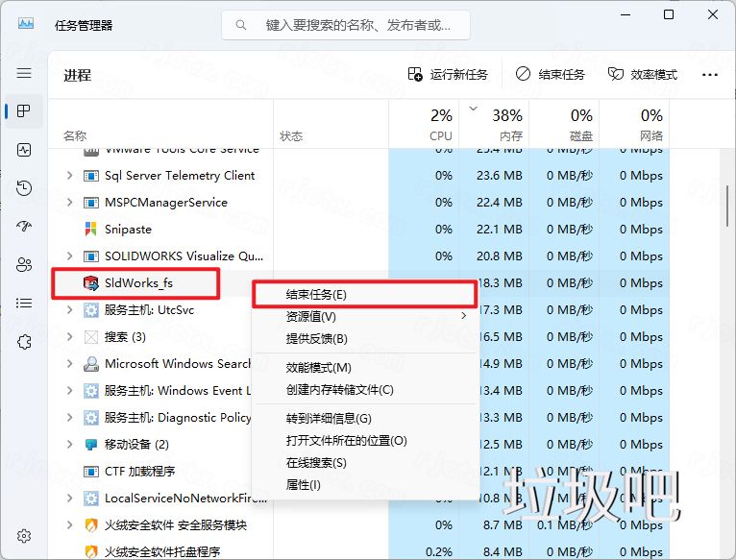This screenshot has width=736, height=560.
Task: Expand 服务主机: Windows Event Log row
Action: (x=69, y=391)
